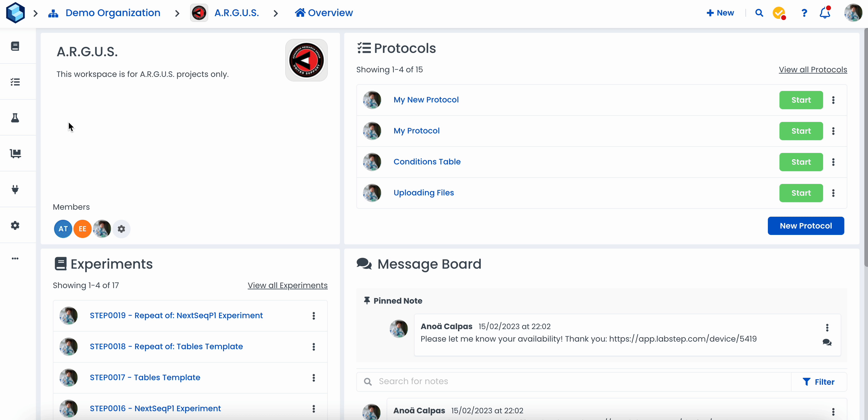
Task: Open the Experiments notebook sidebar icon
Action: tap(15, 46)
